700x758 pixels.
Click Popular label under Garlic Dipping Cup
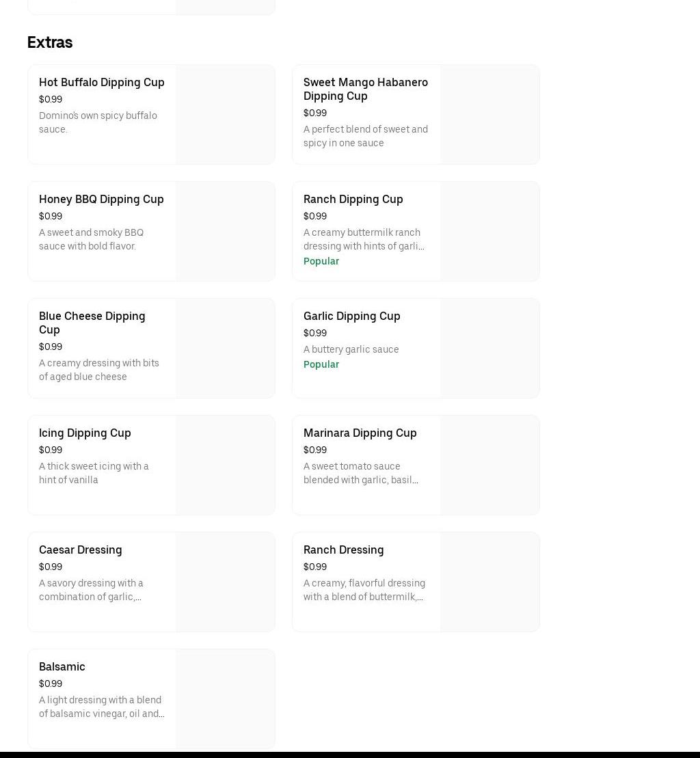point(321,364)
